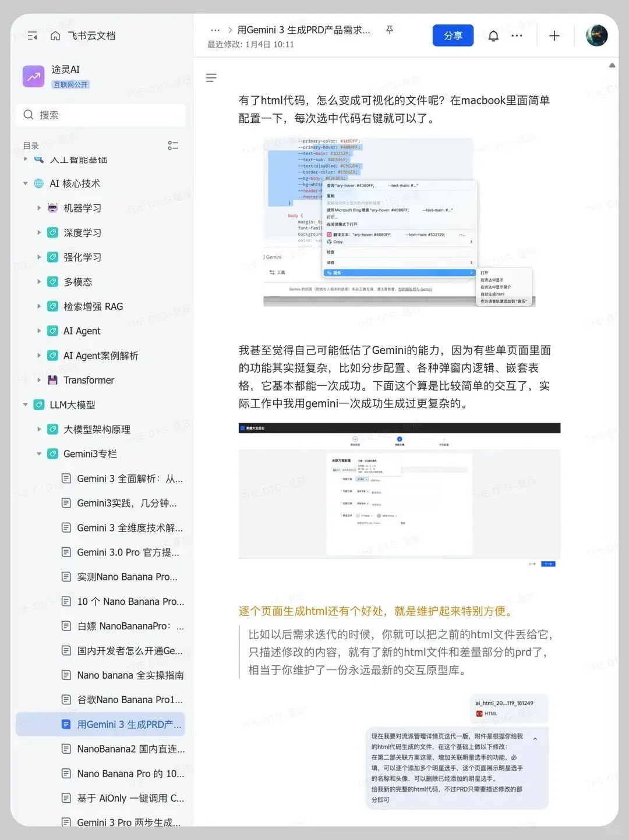Image resolution: width=629 pixels, height=840 pixels.
Task: Open the user profile avatar
Action: 596,36
